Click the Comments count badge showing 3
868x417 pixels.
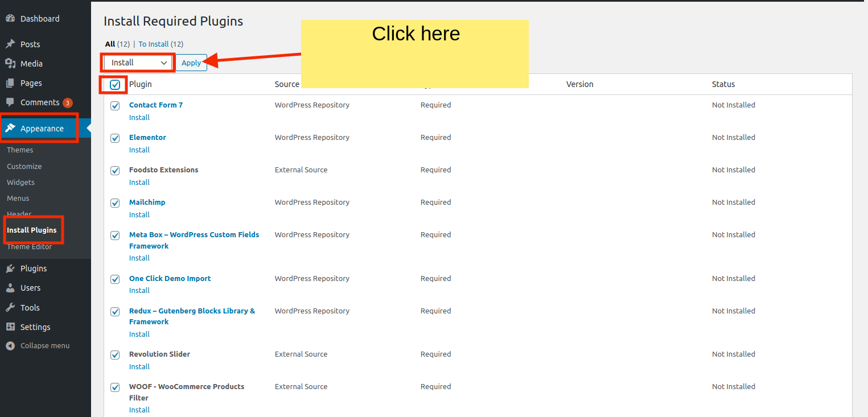[68, 103]
